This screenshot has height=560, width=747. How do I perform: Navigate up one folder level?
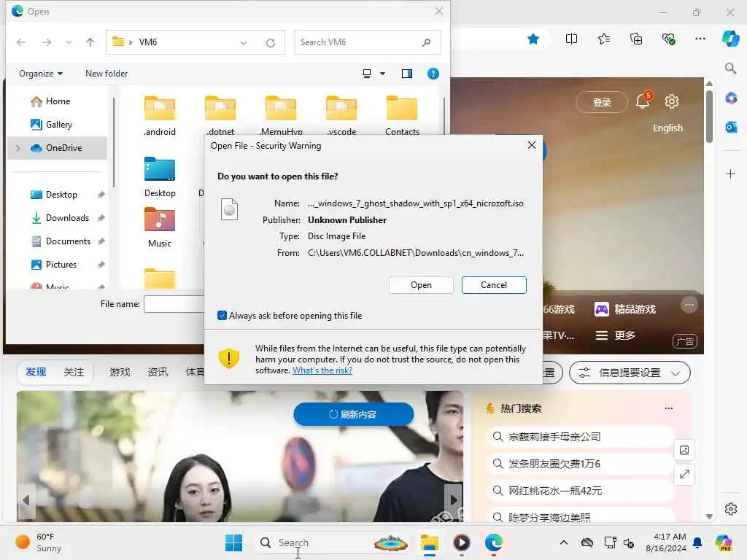90,42
